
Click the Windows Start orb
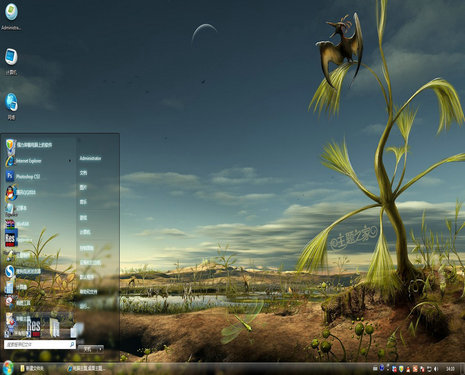[x=7, y=368]
